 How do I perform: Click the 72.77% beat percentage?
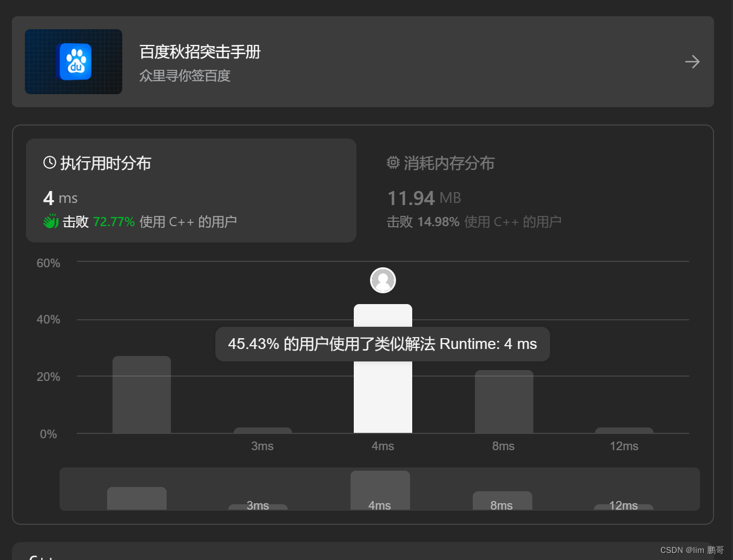click(114, 222)
